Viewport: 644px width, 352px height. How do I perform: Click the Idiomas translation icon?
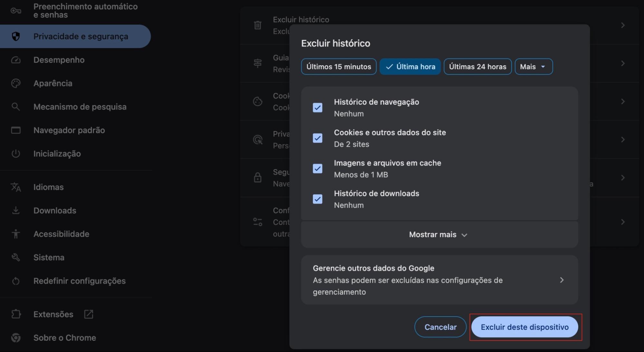(15, 187)
